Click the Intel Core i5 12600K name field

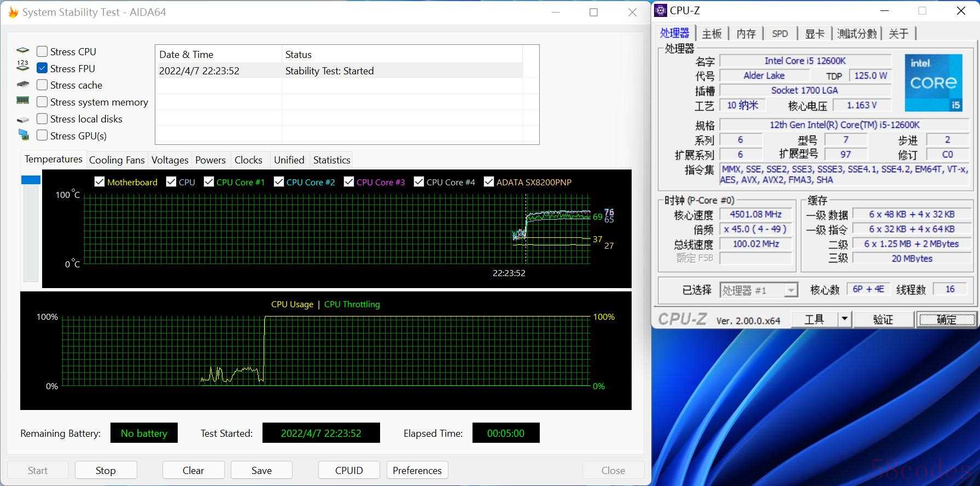[805, 61]
